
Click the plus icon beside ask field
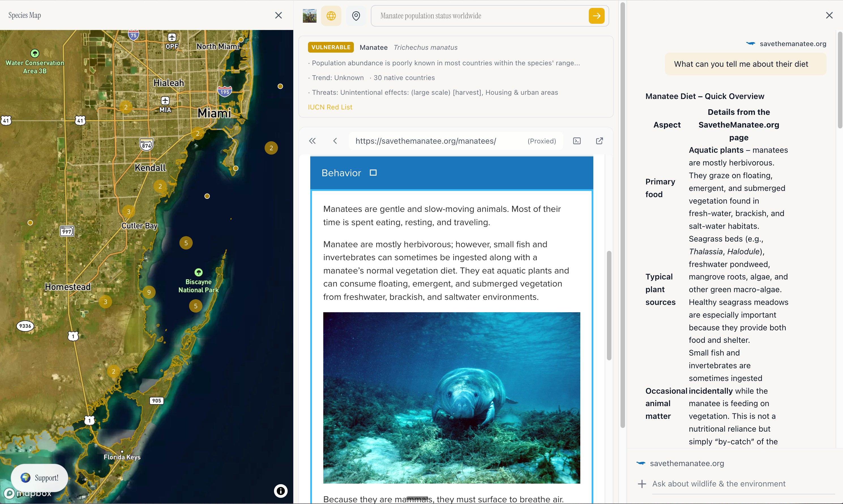(x=642, y=484)
